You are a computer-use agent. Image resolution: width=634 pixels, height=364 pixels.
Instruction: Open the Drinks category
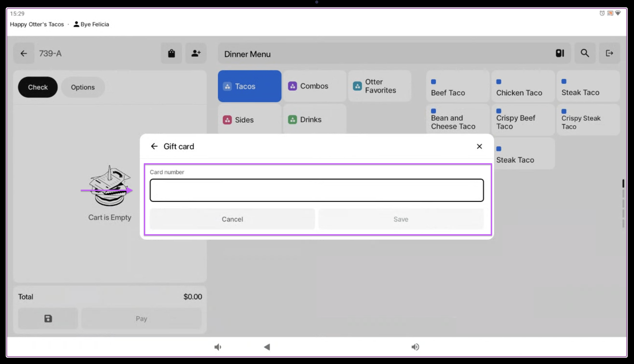coord(314,120)
